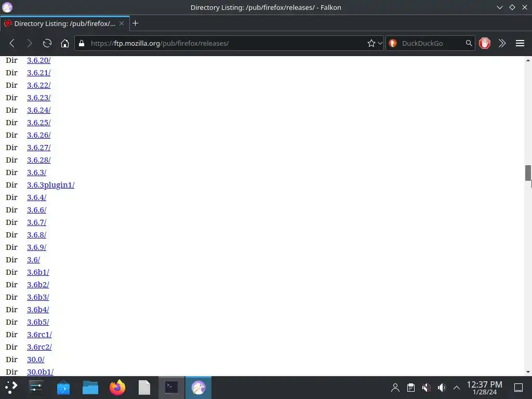Click the scrollbar down arrow
This screenshot has height=399, width=532.
[528, 372]
